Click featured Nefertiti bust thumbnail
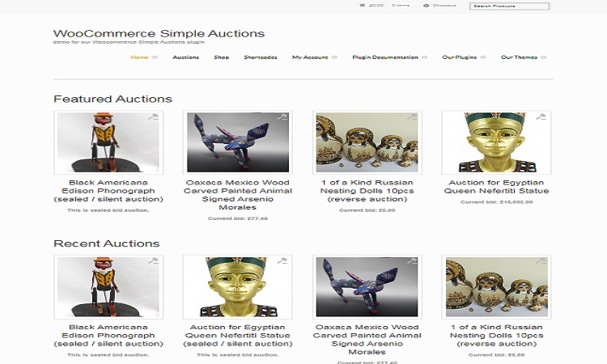This screenshot has width=607, height=364. [496, 142]
